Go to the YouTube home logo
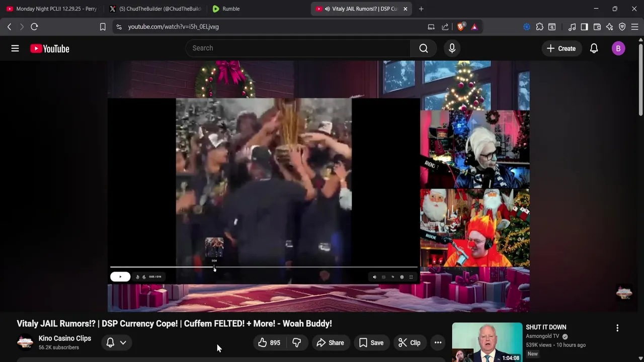644x362 pixels. [49, 49]
